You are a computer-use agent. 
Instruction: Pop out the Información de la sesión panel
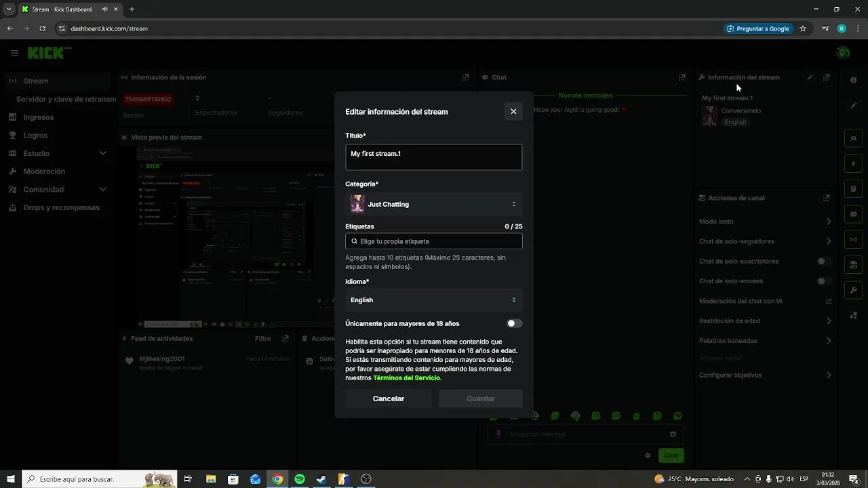point(465,77)
